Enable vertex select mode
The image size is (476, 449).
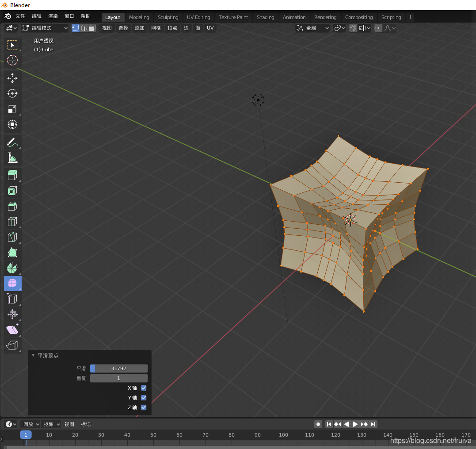[75, 28]
